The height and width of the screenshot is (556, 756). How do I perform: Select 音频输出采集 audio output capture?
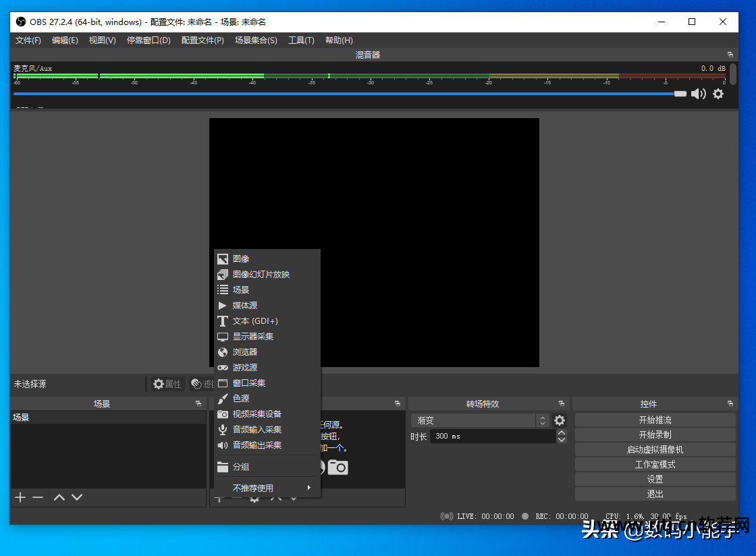(x=267, y=445)
